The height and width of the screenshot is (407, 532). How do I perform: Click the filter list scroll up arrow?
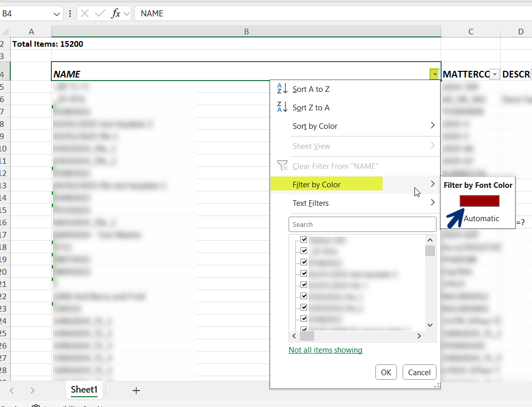430,240
